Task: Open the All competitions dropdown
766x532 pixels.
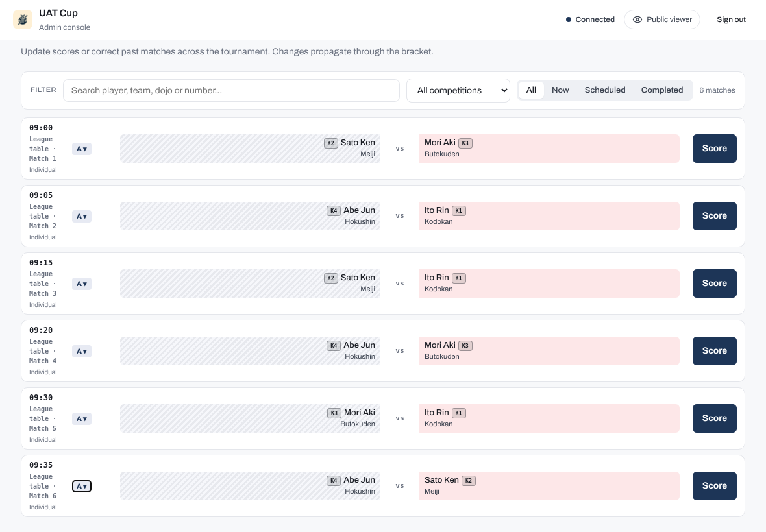Action: click(x=458, y=90)
